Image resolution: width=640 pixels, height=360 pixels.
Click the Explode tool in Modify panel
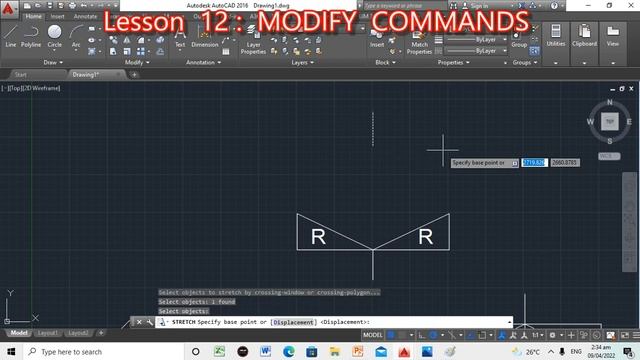pyautogui.click(x=160, y=40)
